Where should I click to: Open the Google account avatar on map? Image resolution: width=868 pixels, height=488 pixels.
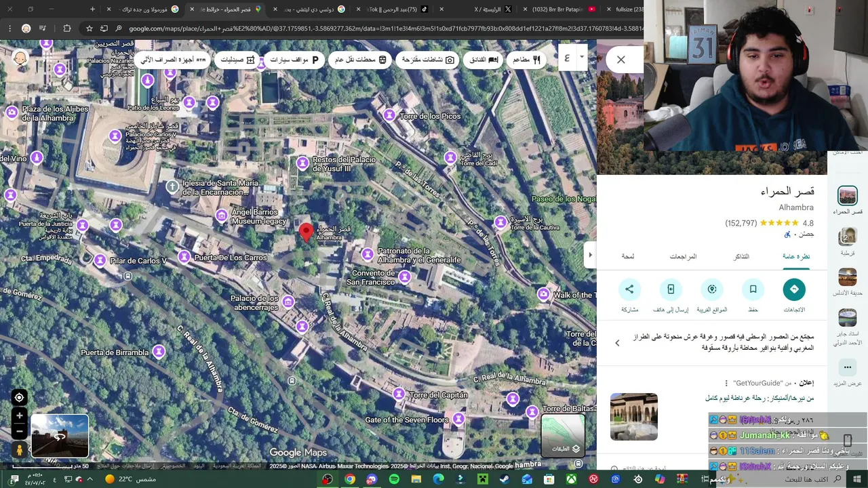pyautogui.click(x=20, y=58)
